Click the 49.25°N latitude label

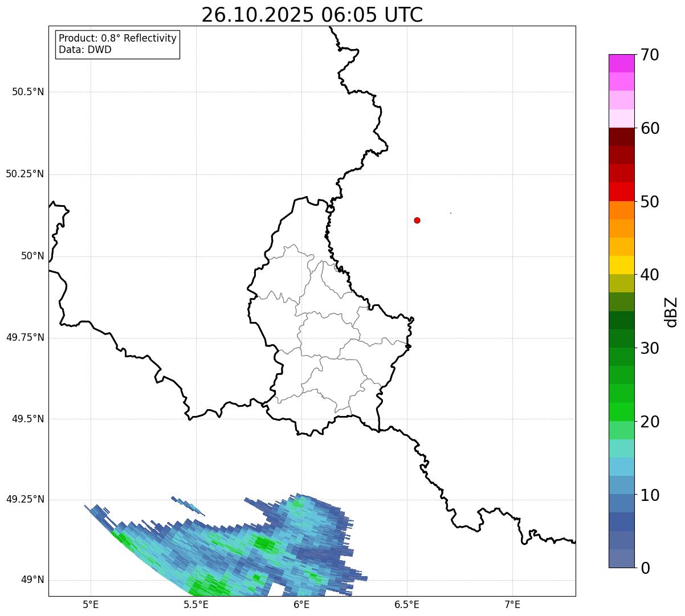[25, 500]
